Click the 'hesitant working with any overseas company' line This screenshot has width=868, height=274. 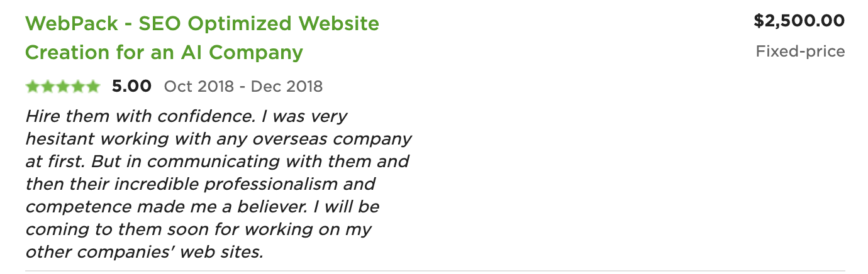coord(218,139)
